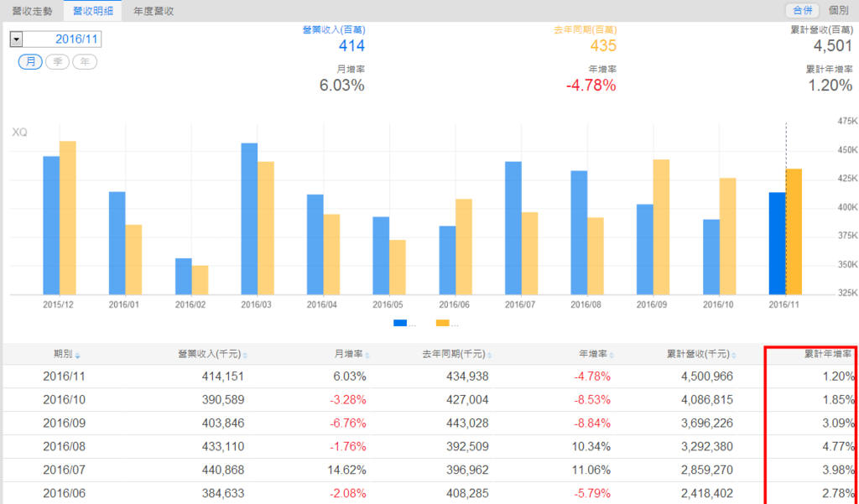Click the blue 2016/02 revenue bar
Viewport: 859px width, 504px height.
tap(184, 277)
